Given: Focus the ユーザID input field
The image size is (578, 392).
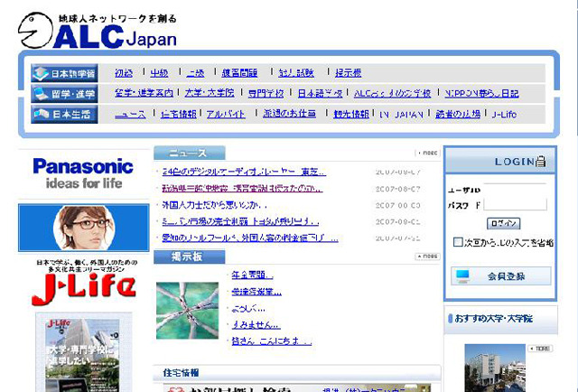Looking at the screenshot, I should pyautogui.click(x=515, y=188).
